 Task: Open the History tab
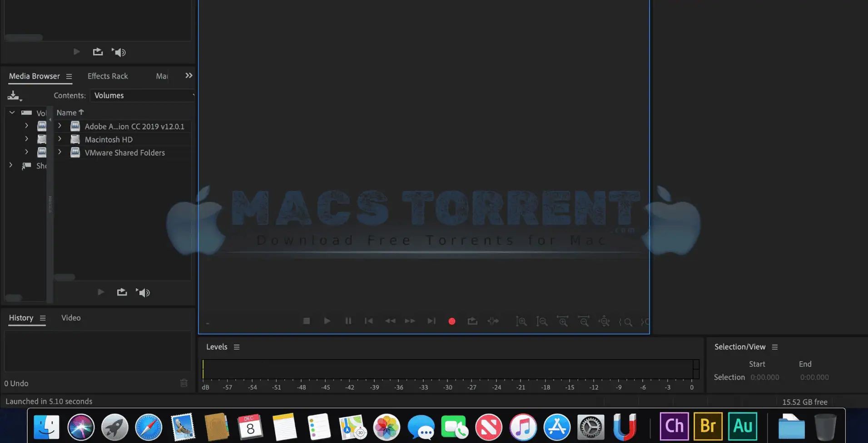coord(21,318)
